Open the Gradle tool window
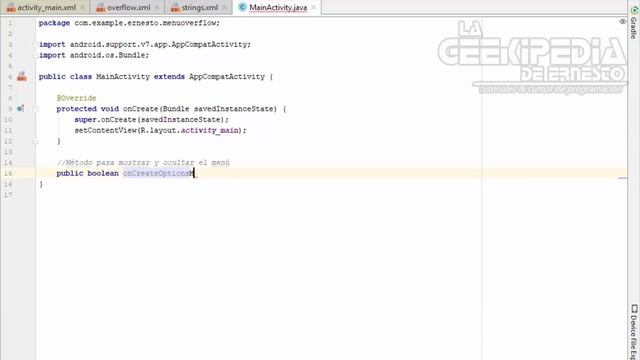640x360 pixels. coord(634,23)
